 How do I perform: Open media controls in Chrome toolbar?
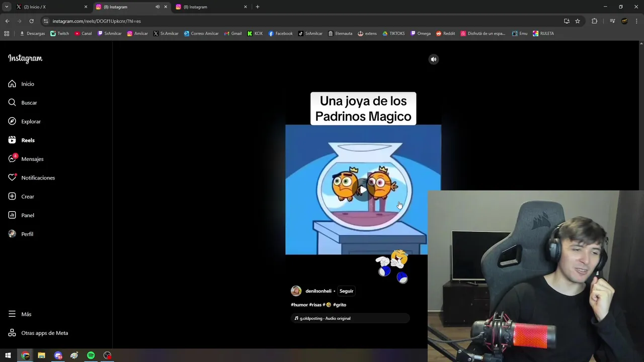tap(612, 21)
